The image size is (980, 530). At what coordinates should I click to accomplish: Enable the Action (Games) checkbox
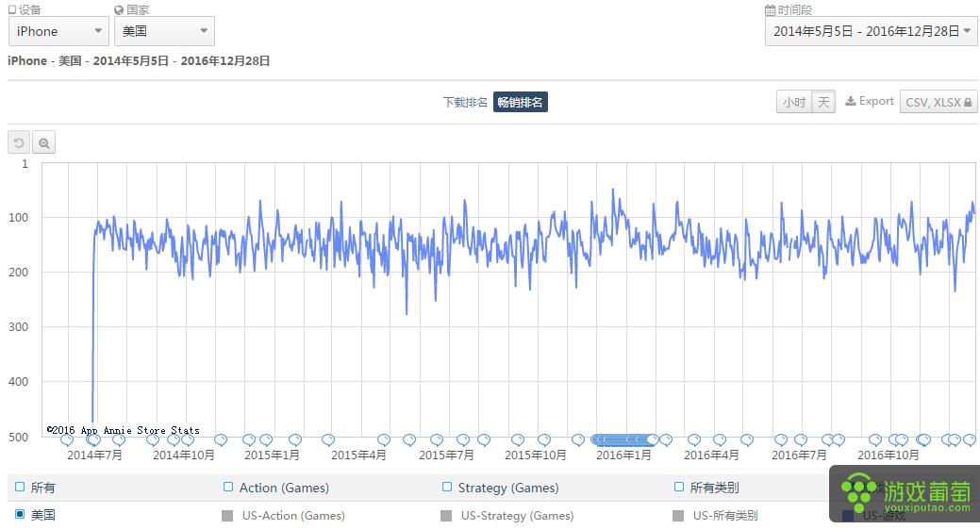227,488
